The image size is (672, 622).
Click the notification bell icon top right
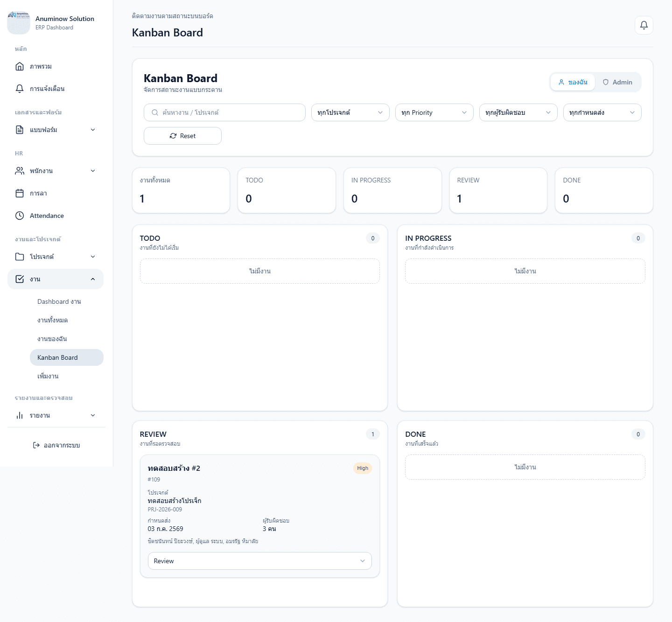[644, 25]
